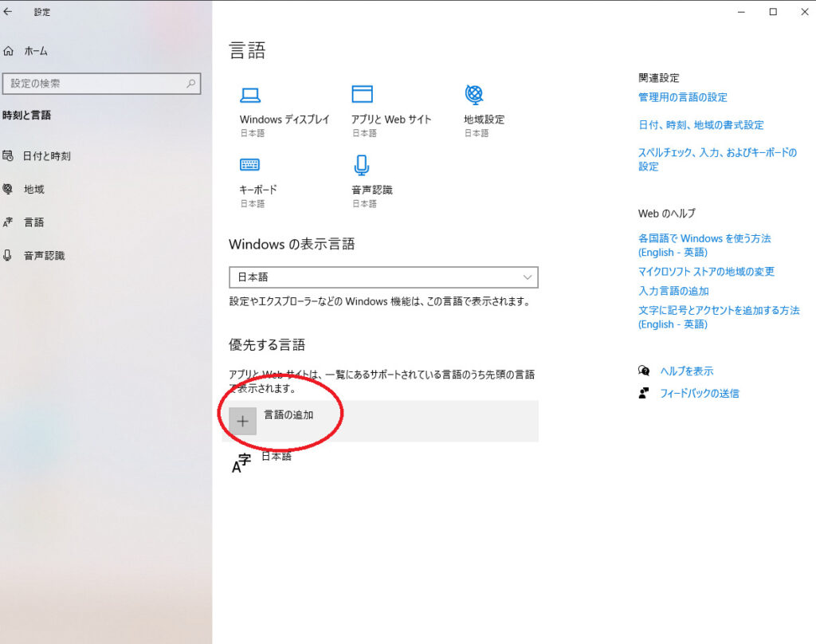Click the キーボード tile label

(x=258, y=190)
